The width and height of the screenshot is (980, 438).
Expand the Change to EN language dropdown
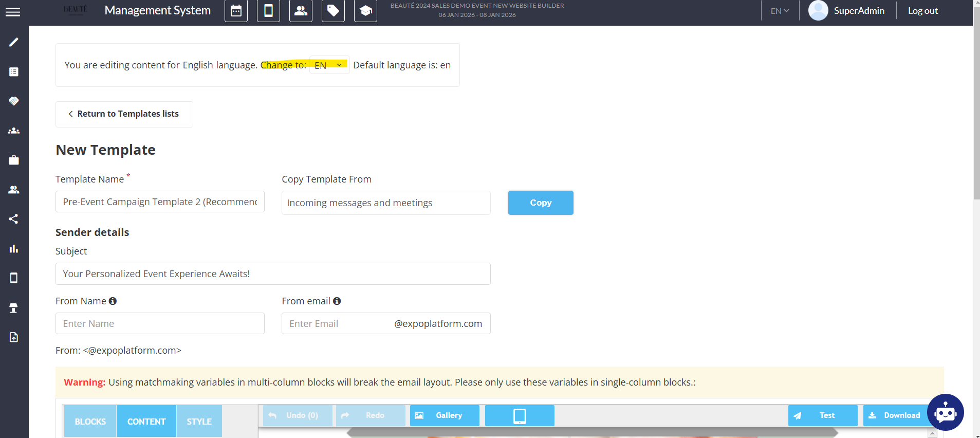(329, 65)
